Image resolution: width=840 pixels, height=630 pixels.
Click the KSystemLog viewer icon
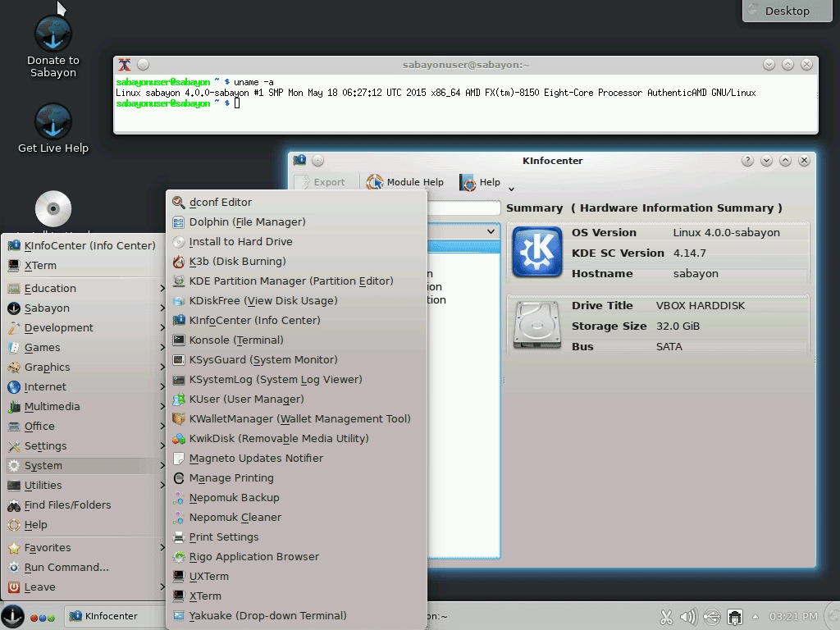(178, 380)
